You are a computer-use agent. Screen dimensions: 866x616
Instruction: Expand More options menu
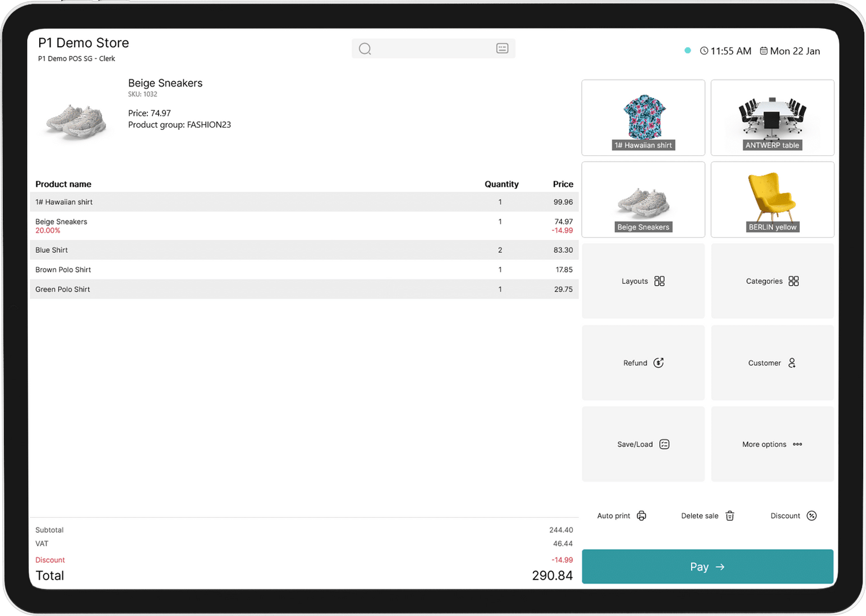pos(772,444)
